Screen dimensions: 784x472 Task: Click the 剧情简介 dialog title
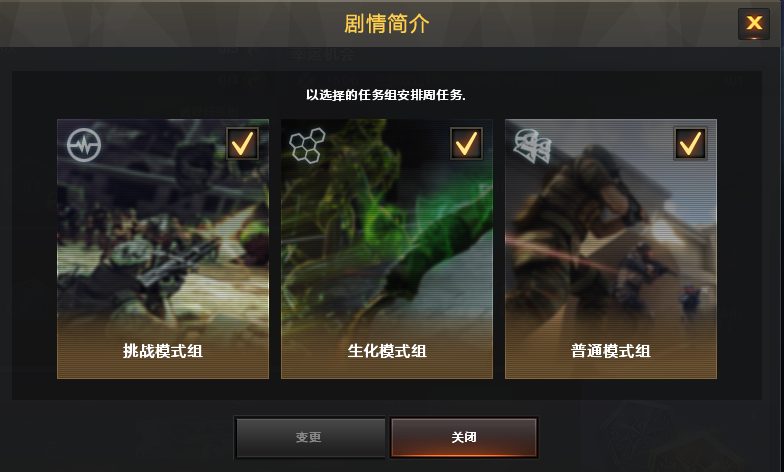pos(386,24)
